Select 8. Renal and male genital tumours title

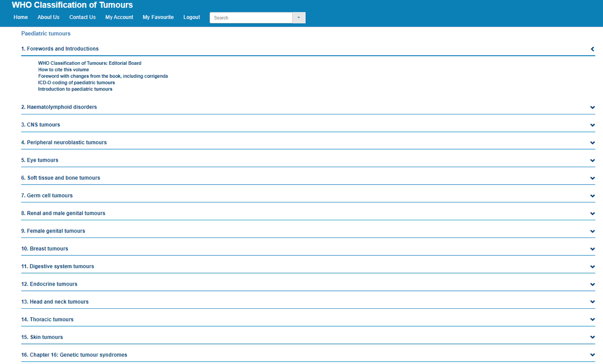pyautogui.click(x=63, y=213)
